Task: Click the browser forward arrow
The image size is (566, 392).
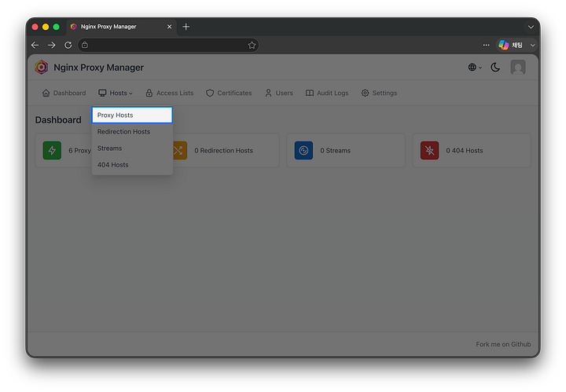Action: tap(52, 45)
